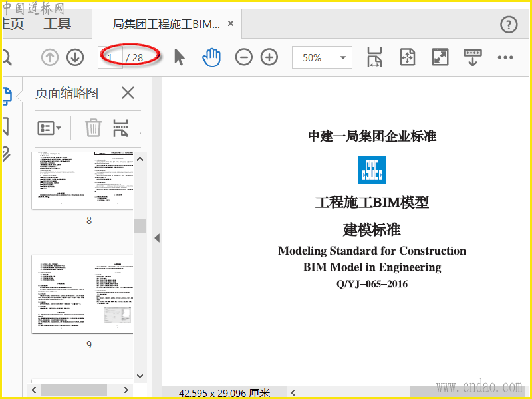Switch to the 主页 tab
Image resolution: width=532 pixels, height=399 pixels.
pyautogui.click(x=13, y=24)
